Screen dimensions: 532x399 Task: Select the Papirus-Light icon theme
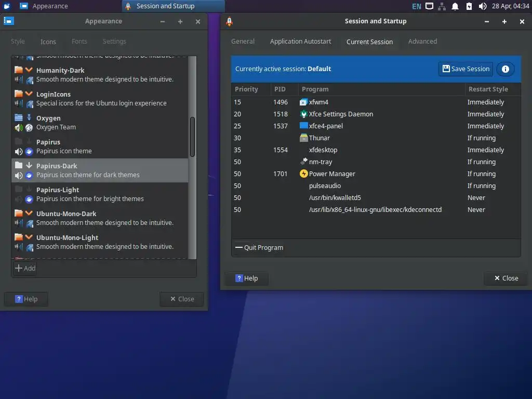(100, 194)
